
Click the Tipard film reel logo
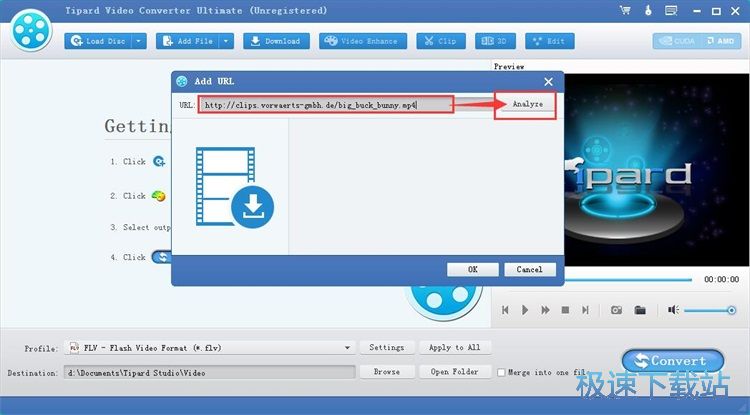pyautogui.click(x=31, y=30)
